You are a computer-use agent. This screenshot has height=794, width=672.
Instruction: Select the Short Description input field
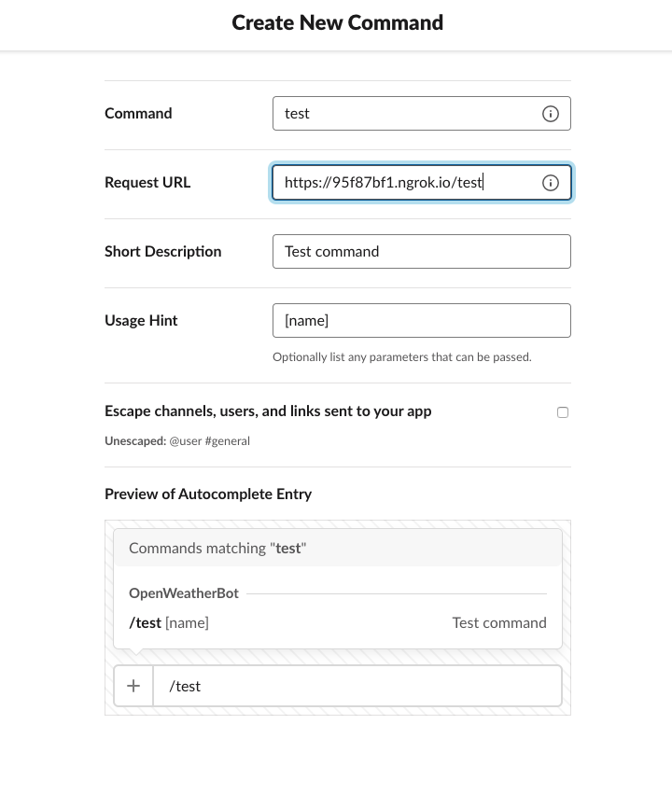[x=421, y=252]
